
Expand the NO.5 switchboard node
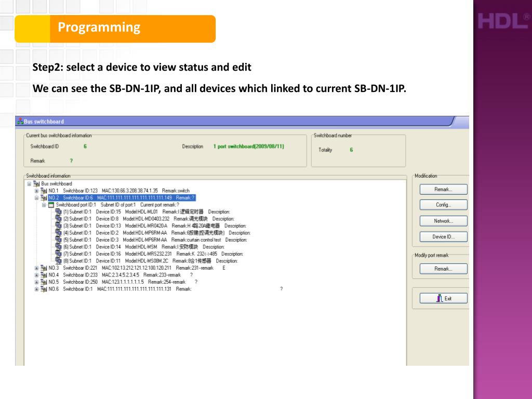point(37,282)
